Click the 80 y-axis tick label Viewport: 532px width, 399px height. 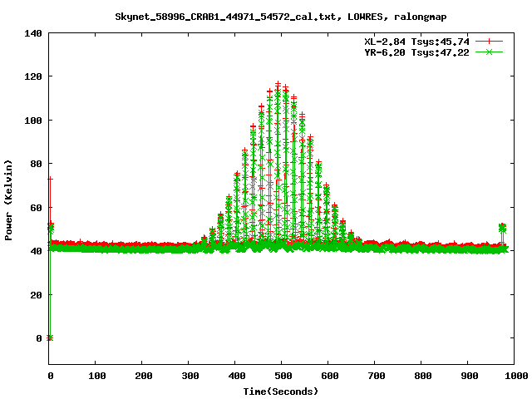coord(37,164)
